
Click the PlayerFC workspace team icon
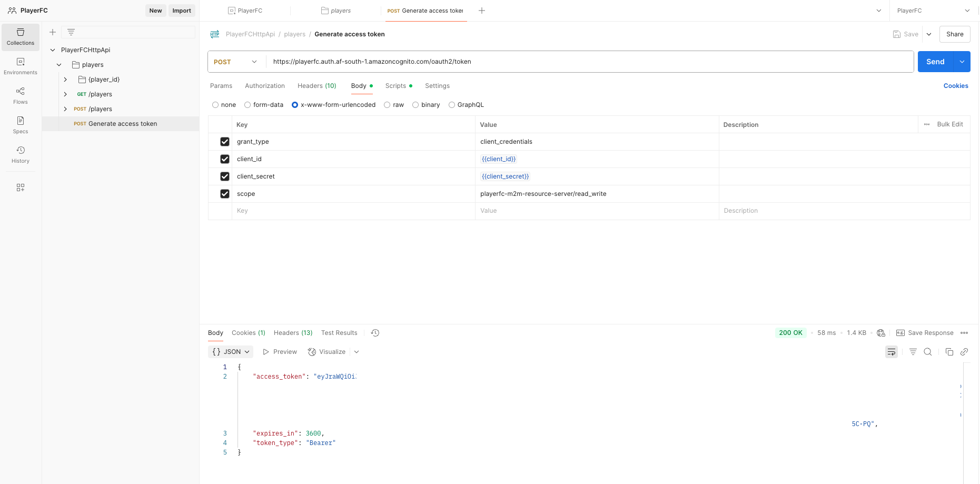tap(12, 11)
